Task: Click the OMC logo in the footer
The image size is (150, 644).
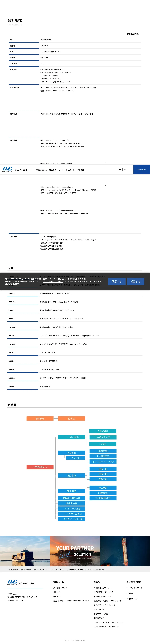Action: pyautogui.click(x=12, y=583)
